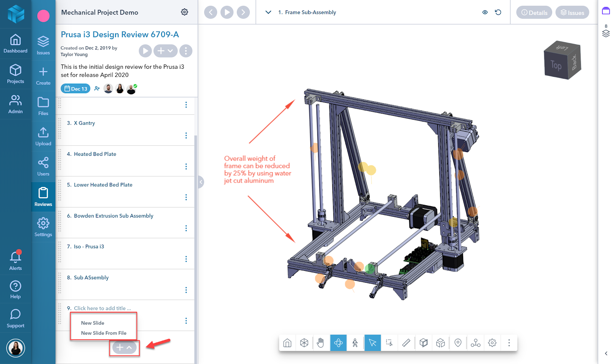Click the Issues button at top right
The image size is (614, 364).
pyautogui.click(x=572, y=13)
